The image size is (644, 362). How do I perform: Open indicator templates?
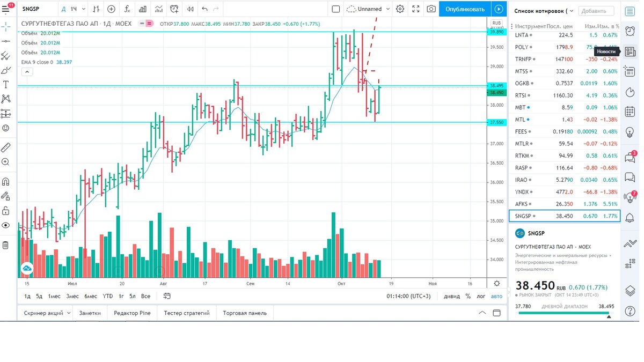pos(158,9)
